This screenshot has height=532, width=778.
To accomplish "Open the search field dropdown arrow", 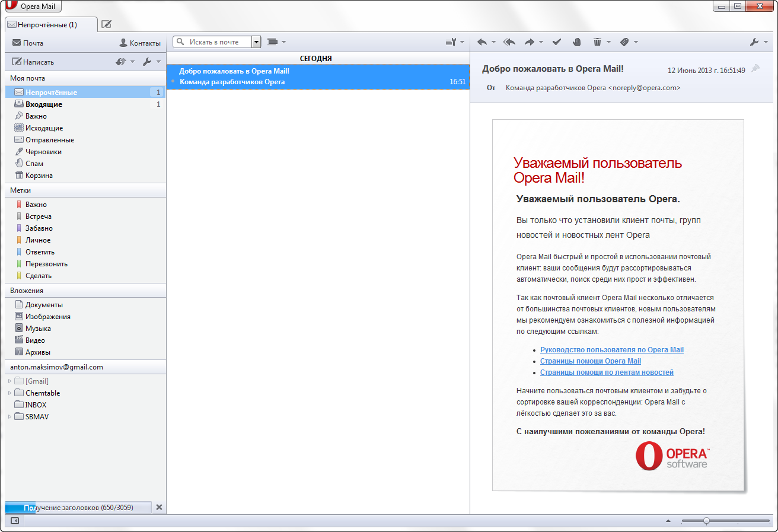I will pyautogui.click(x=256, y=42).
